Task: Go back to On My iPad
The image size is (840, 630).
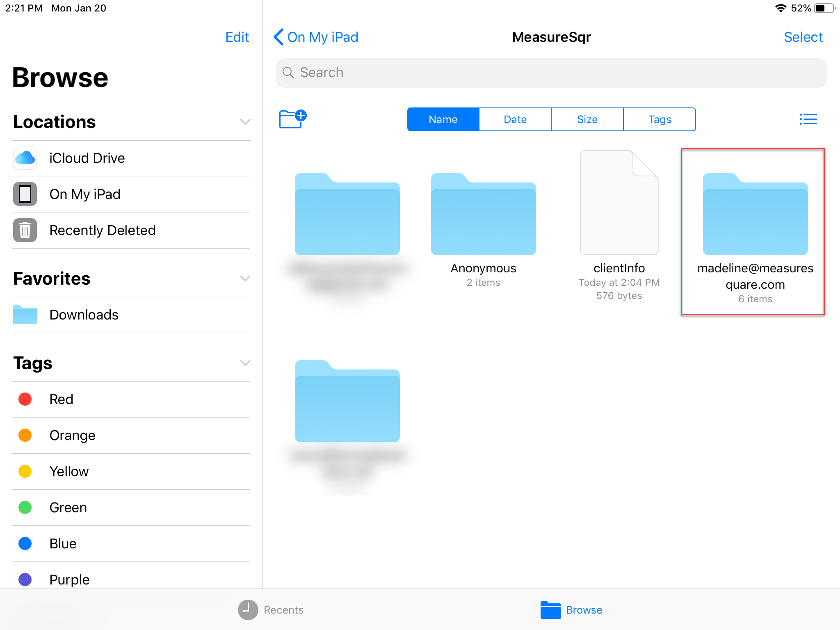Action: (316, 37)
